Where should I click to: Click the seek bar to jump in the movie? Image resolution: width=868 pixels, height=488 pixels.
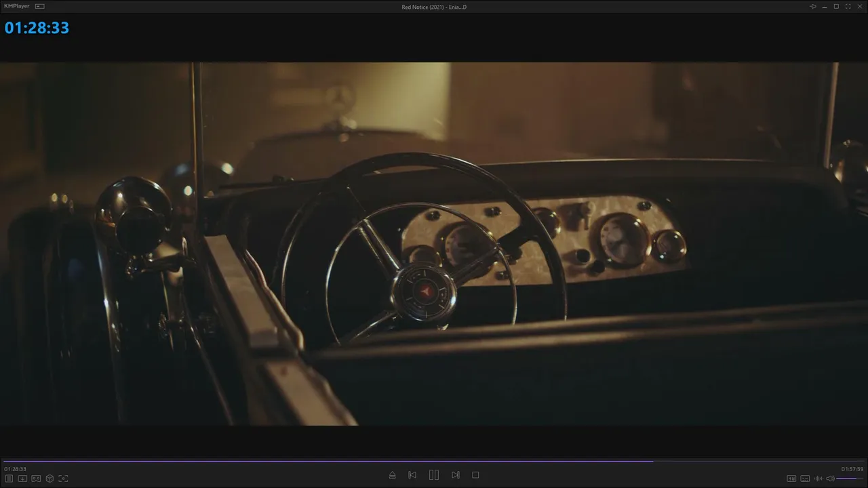(434, 461)
